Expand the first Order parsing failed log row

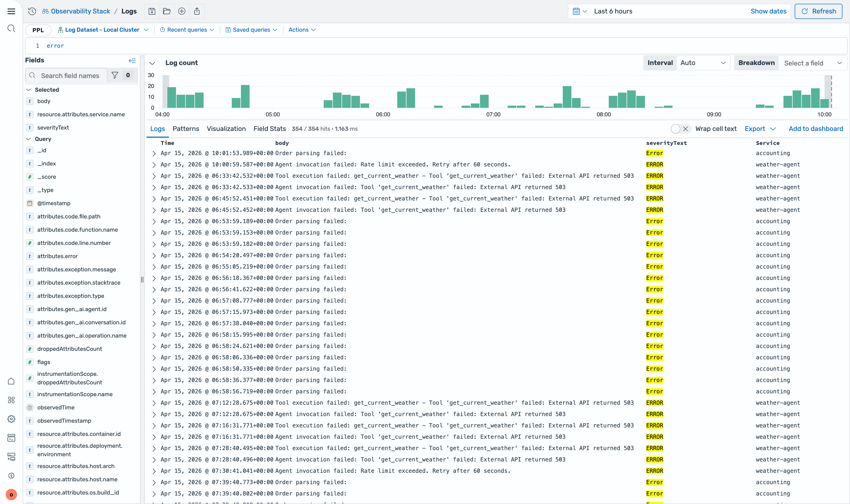(x=154, y=153)
